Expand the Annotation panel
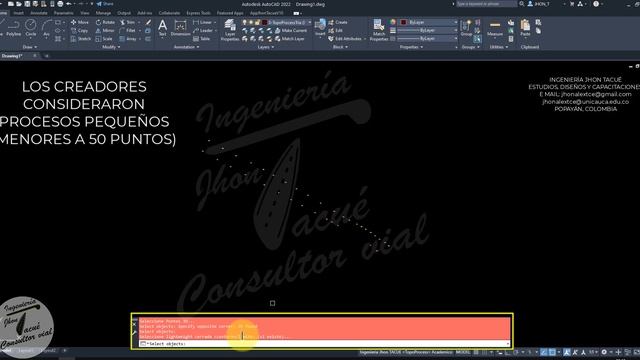 (186, 47)
